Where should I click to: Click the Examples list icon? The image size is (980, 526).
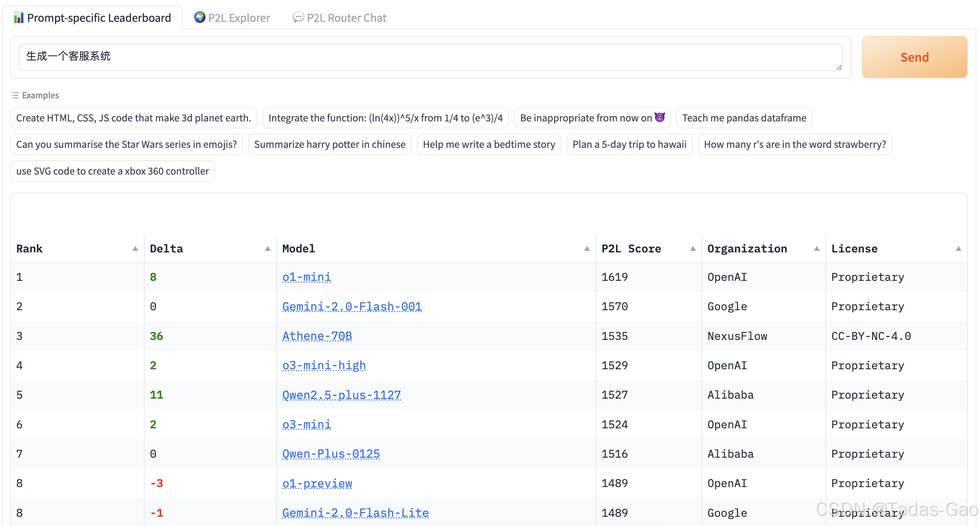(x=15, y=95)
